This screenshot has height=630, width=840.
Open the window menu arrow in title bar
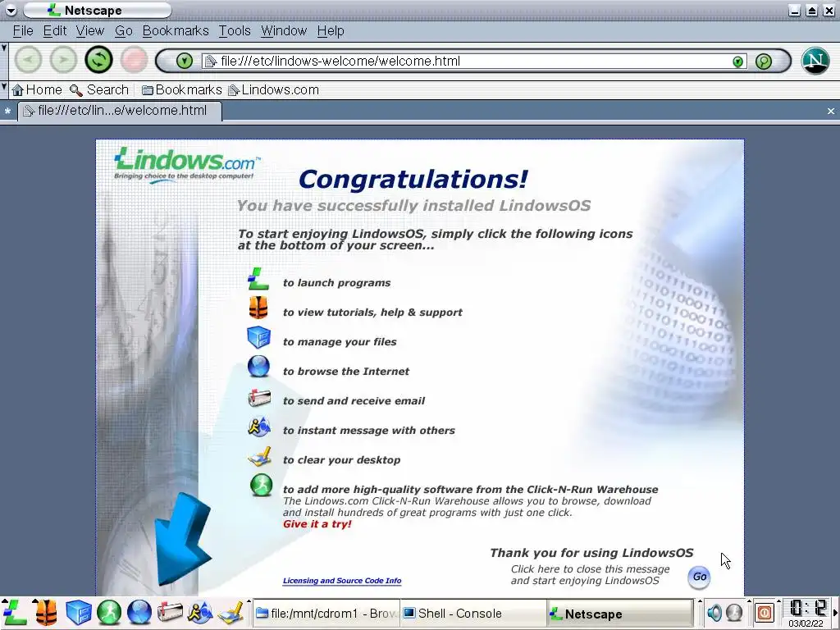pos(11,10)
